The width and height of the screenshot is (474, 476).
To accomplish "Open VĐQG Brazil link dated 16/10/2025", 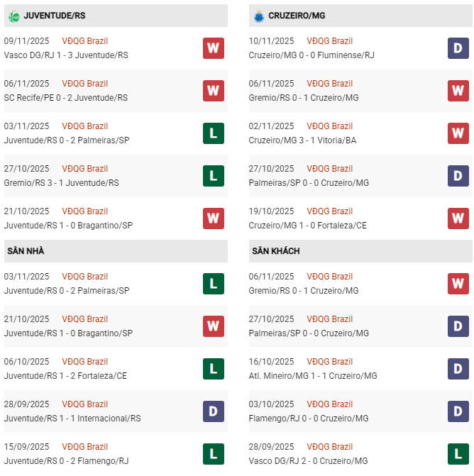I will point(329,362).
